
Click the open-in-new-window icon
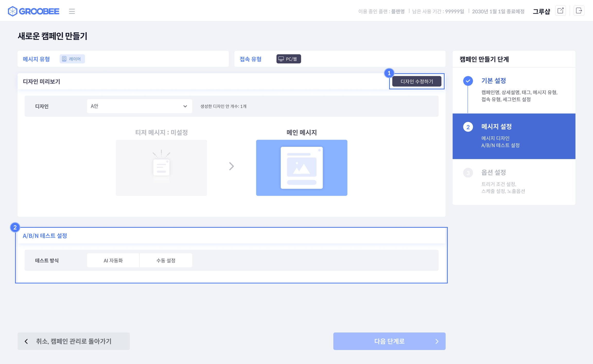[x=560, y=11]
